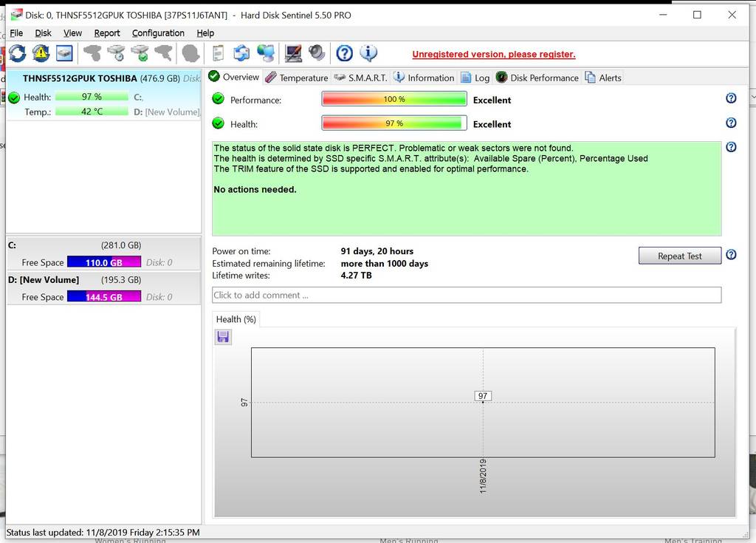
Task: Open help with the blue question mark toolbar icon
Action: point(344,53)
